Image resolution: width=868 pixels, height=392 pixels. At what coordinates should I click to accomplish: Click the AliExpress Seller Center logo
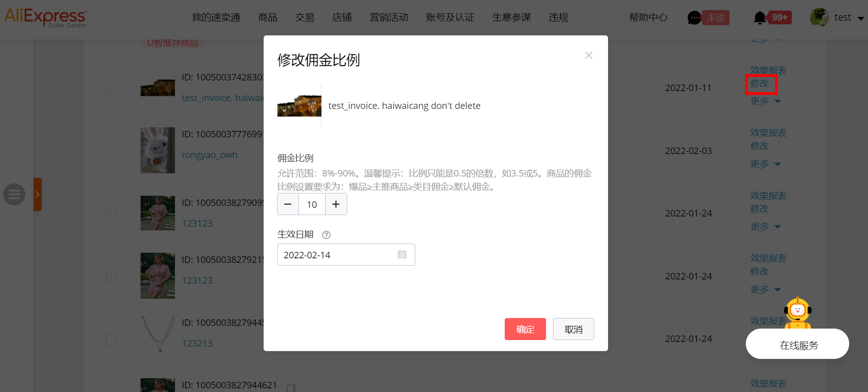point(45,17)
